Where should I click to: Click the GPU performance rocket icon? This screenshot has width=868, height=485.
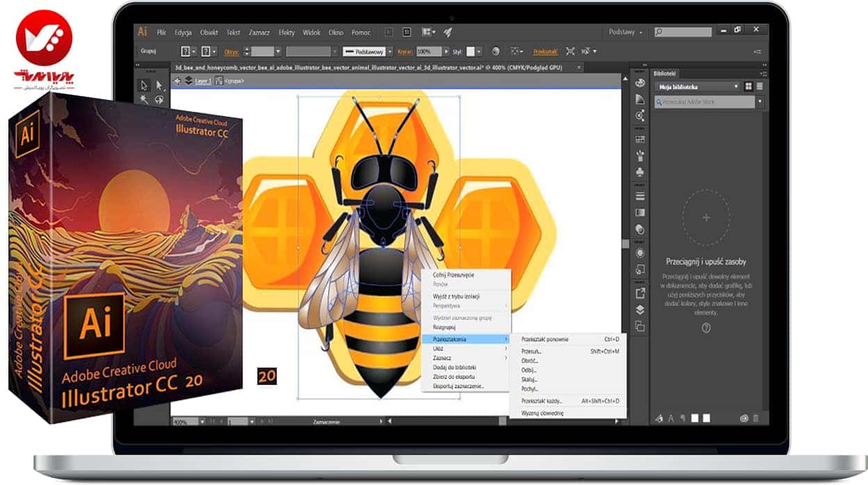pyautogui.click(x=448, y=32)
